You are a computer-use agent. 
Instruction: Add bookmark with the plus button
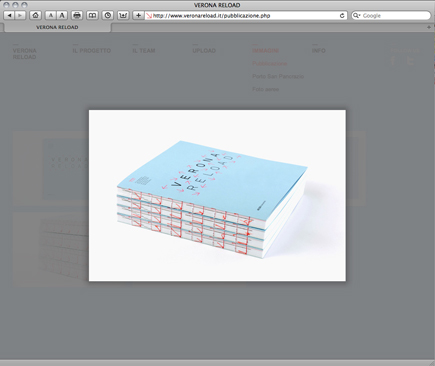tap(138, 15)
